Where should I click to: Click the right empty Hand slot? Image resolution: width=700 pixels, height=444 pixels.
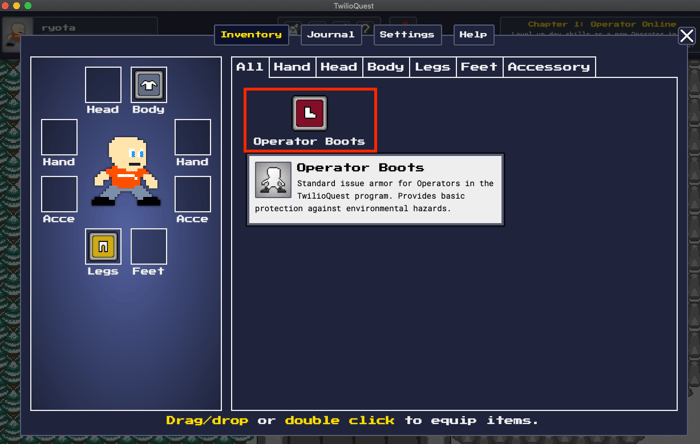(193, 137)
